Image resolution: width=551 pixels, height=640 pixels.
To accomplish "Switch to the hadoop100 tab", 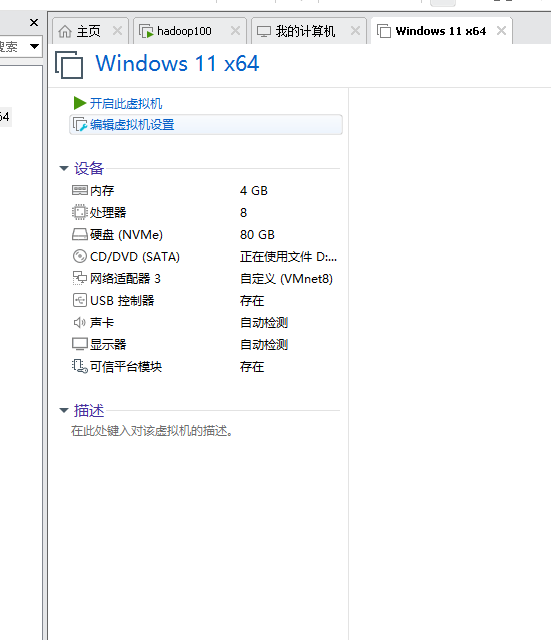I will click(190, 31).
